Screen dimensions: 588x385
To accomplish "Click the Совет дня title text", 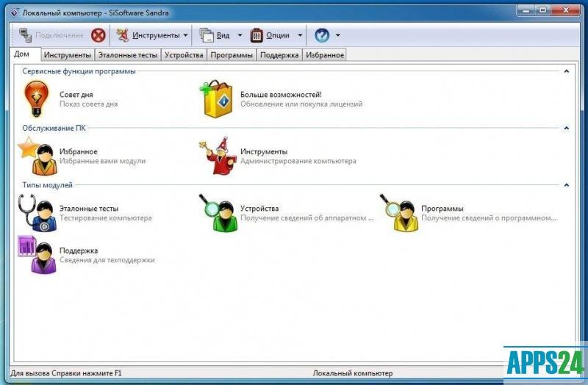I will [x=76, y=95].
